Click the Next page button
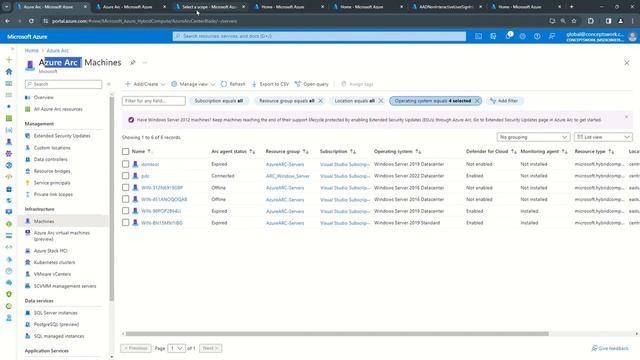The width and height of the screenshot is (640, 360). 211,348
